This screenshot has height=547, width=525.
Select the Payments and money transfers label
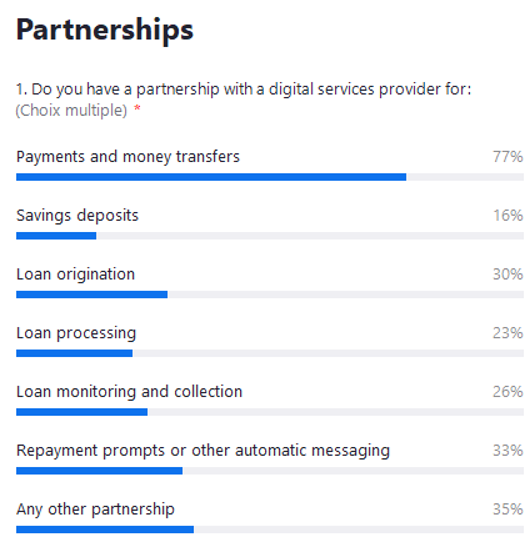(x=128, y=157)
